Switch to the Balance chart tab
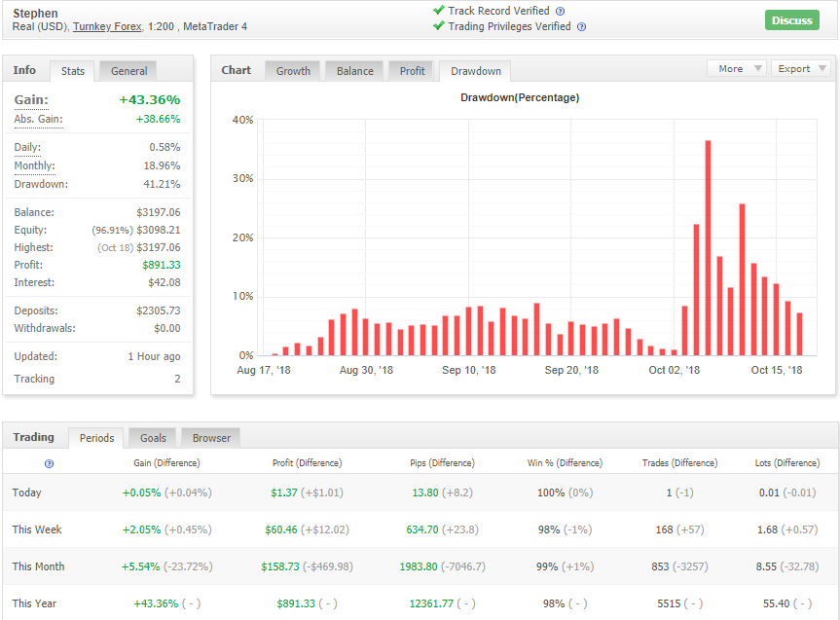This screenshot has width=840, height=620. point(355,71)
